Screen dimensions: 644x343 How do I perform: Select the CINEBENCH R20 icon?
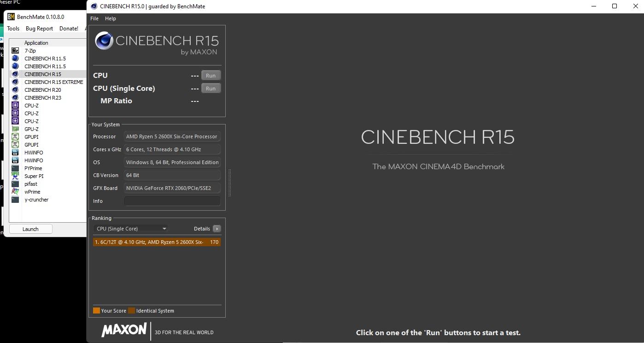[x=15, y=90]
